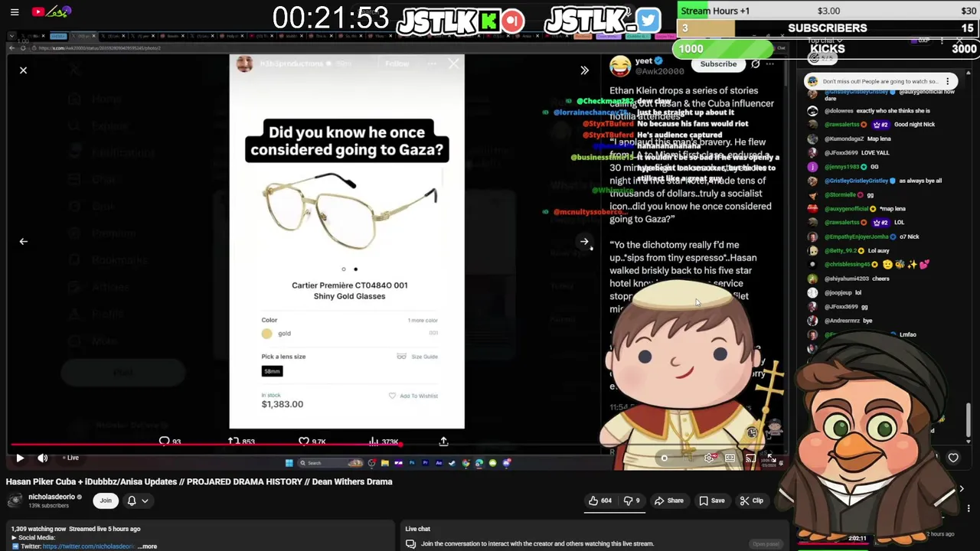Choose the 58mm lens size option

click(272, 371)
